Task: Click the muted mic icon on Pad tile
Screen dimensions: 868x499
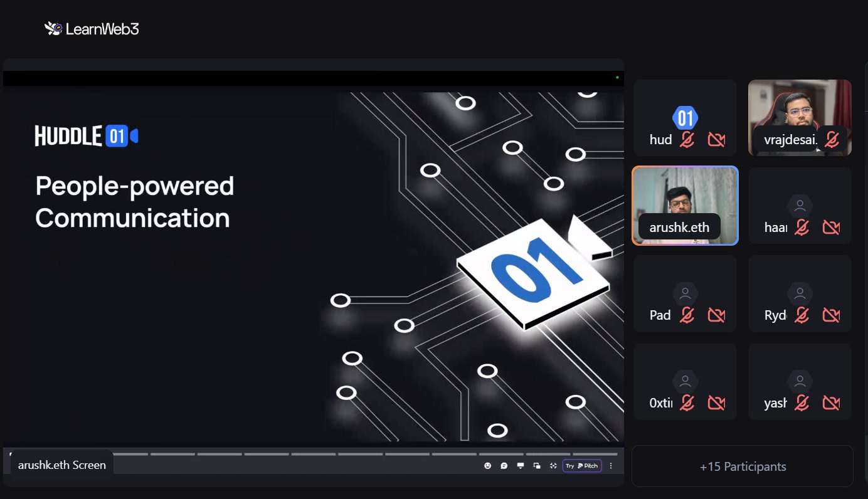Action: 687,315
